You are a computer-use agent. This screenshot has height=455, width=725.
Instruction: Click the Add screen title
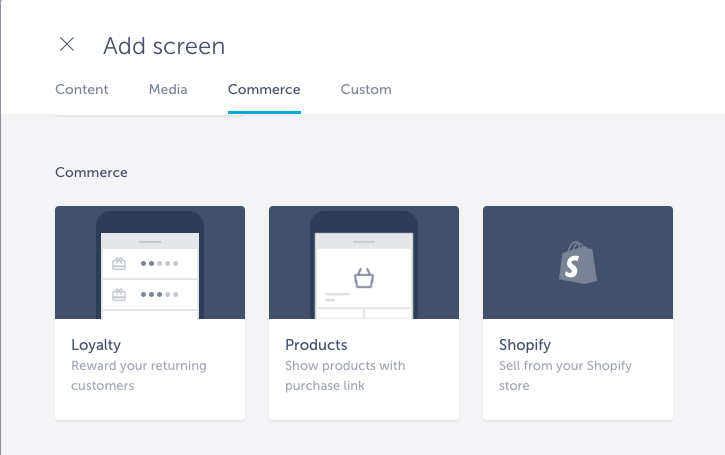[x=164, y=46]
